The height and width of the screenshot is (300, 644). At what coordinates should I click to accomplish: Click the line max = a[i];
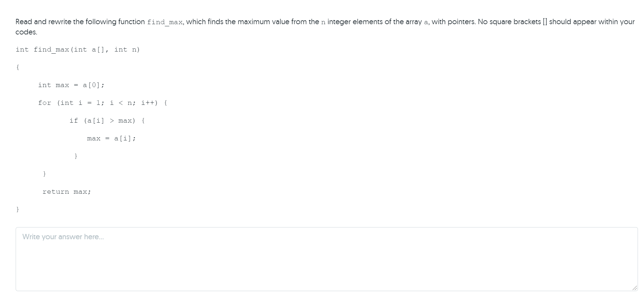point(111,138)
